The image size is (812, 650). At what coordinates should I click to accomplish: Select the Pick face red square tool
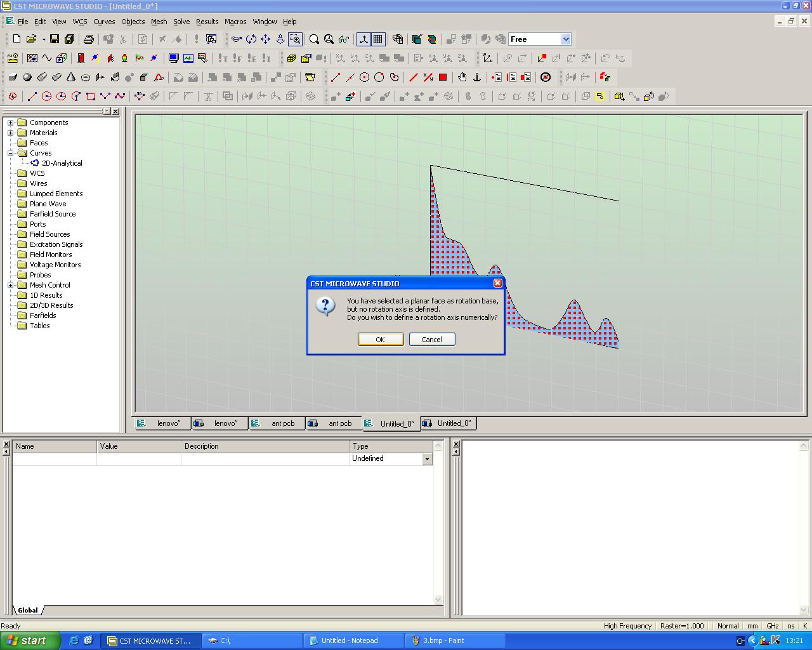tap(443, 77)
